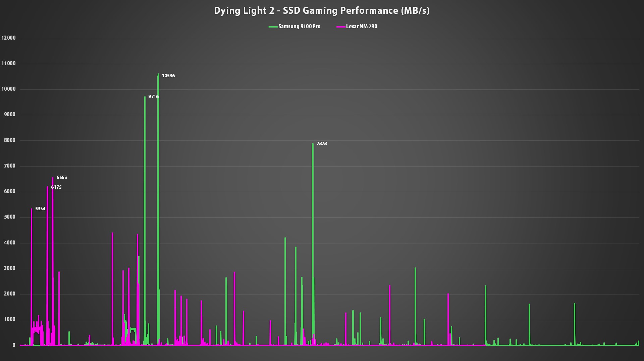The width and height of the screenshot is (644, 361).
Task: Click the magenta Lexar NM 790 legend line
Action: coord(341,27)
